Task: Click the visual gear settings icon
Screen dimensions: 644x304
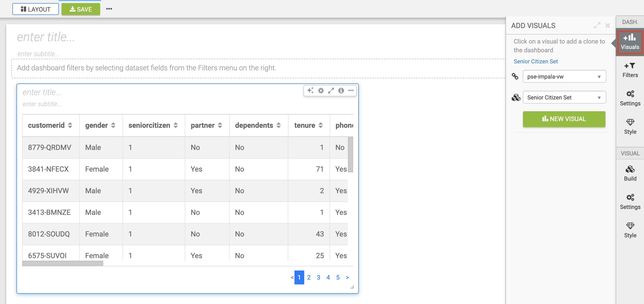Action: click(321, 91)
